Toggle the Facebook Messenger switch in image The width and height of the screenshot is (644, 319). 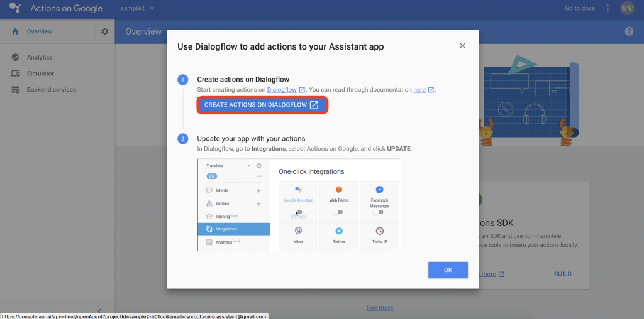pos(378,212)
